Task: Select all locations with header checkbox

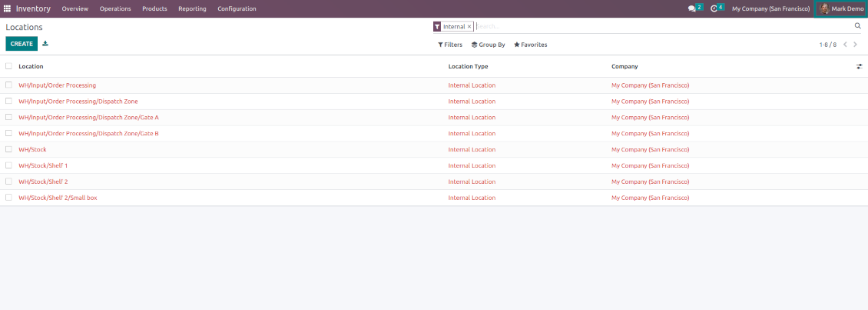Action: (x=9, y=66)
